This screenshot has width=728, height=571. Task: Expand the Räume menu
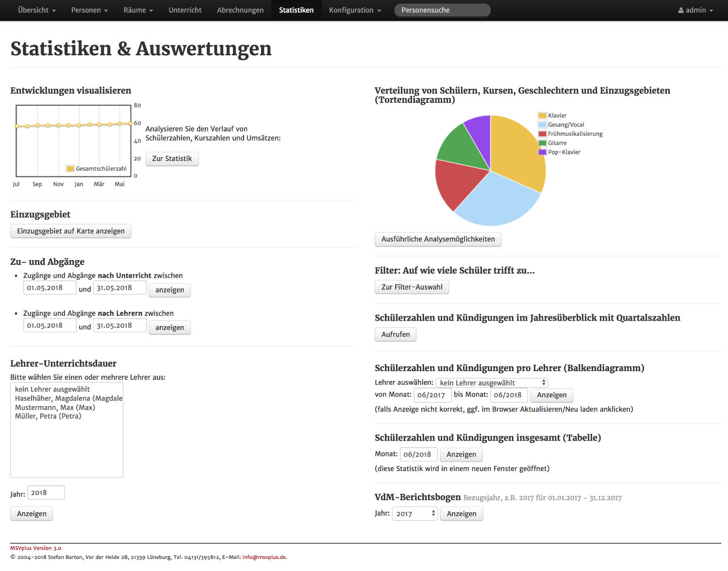point(138,10)
